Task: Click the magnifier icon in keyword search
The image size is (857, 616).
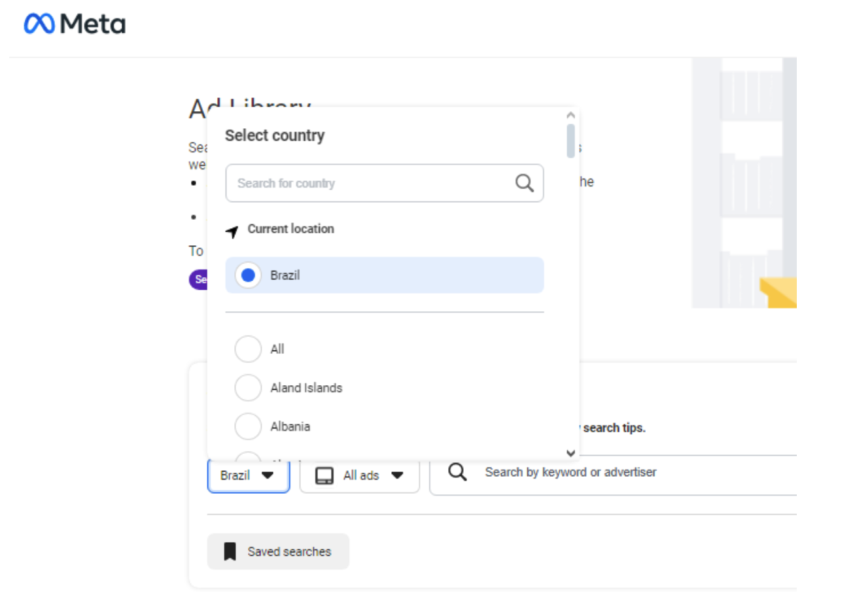Action: (457, 471)
